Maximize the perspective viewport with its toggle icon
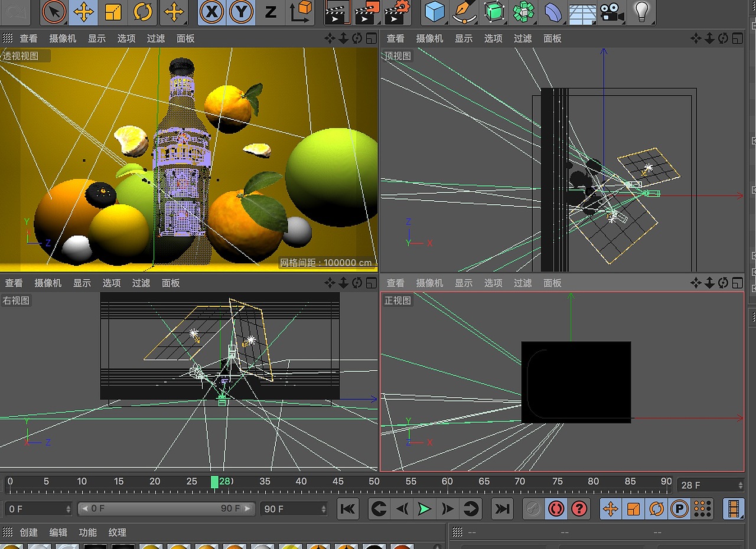Viewport: 756px width, 549px height. click(371, 38)
